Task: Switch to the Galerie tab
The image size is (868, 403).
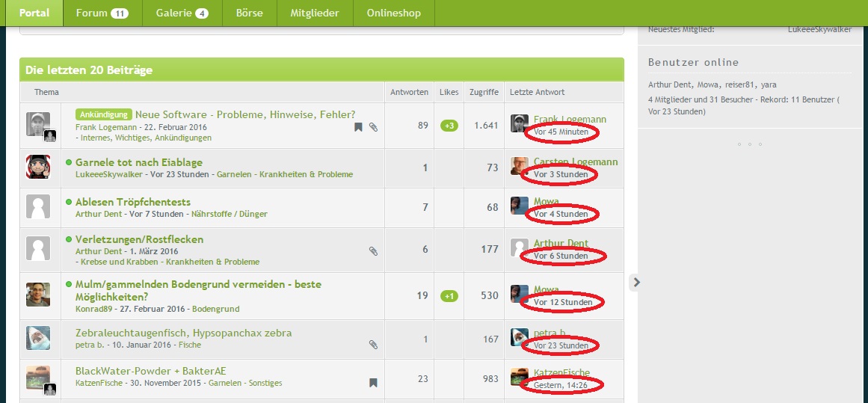Action: 182,13
